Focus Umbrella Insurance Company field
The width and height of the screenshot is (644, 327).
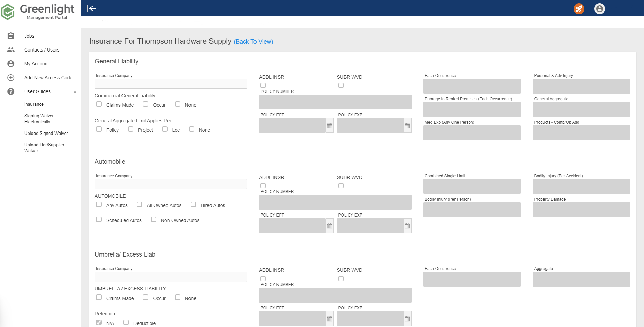coord(171,277)
